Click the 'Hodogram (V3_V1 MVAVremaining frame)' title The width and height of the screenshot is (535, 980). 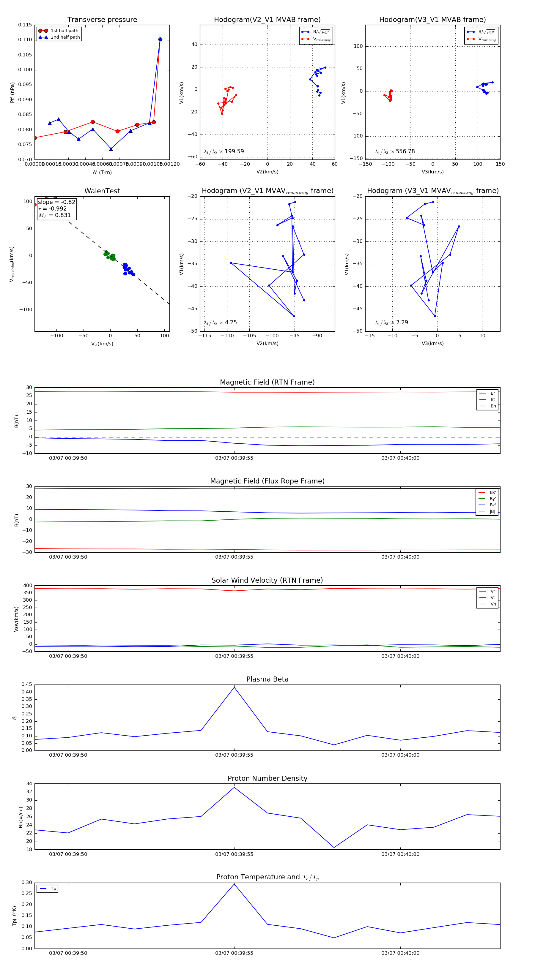[x=432, y=191]
